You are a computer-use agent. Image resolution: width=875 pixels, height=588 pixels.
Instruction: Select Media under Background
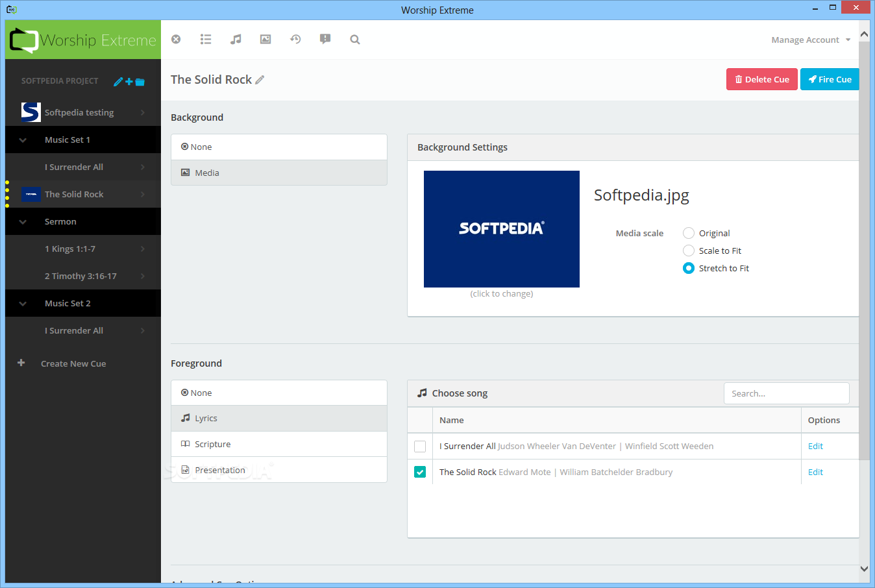click(279, 173)
